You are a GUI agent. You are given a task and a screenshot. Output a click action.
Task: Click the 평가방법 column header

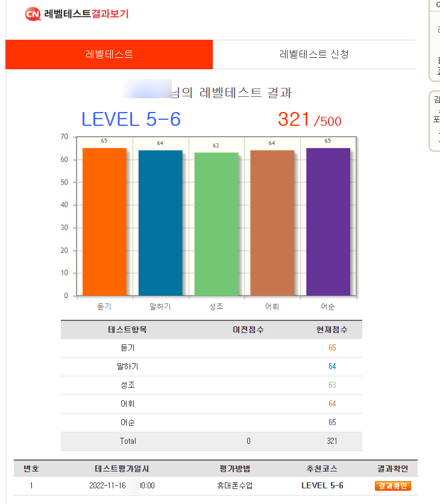(235, 469)
